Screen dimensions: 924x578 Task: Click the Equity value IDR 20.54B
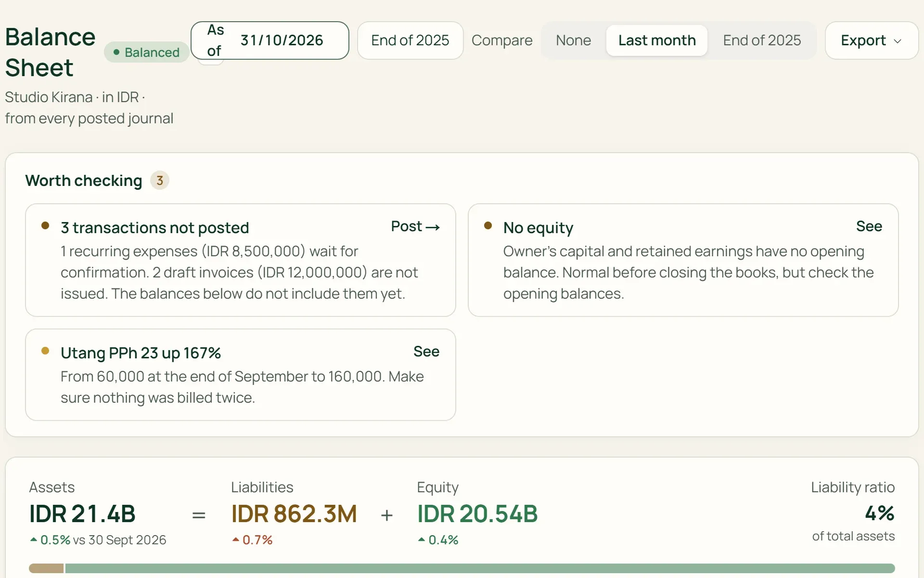477,514
